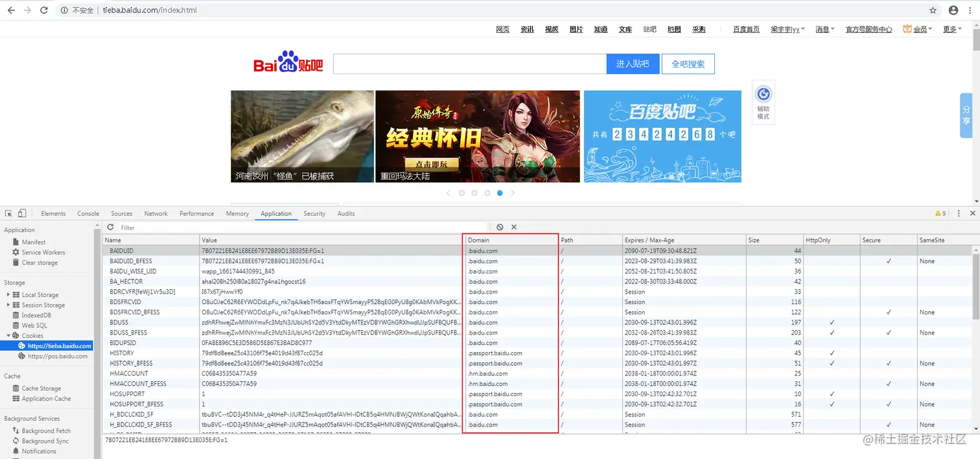Open the browser profile icon
This screenshot has height=459, width=980.
953,10
